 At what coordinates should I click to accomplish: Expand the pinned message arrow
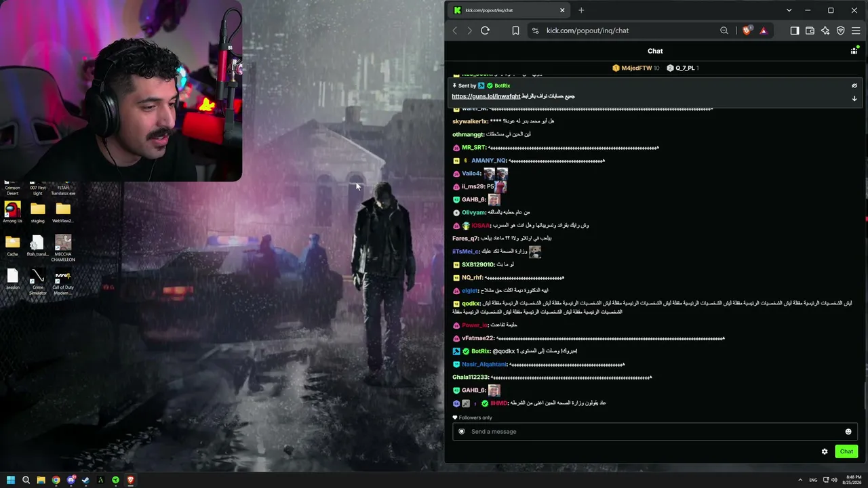[x=854, y=98]
